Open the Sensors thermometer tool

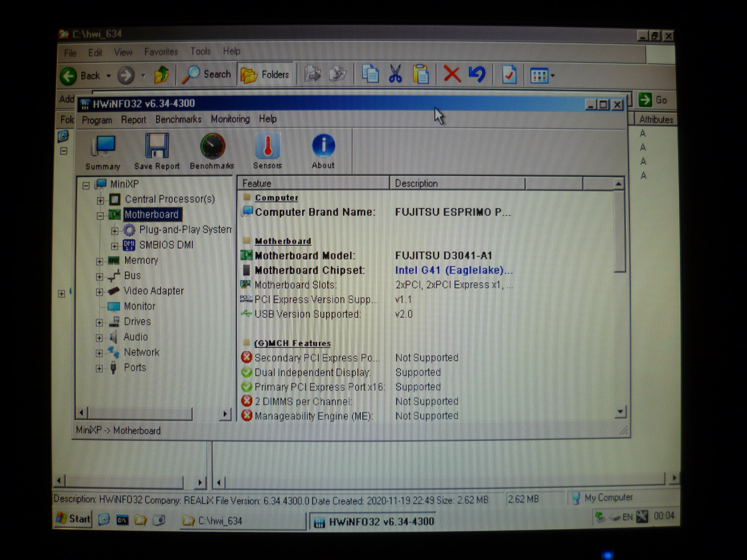point(268,151)
